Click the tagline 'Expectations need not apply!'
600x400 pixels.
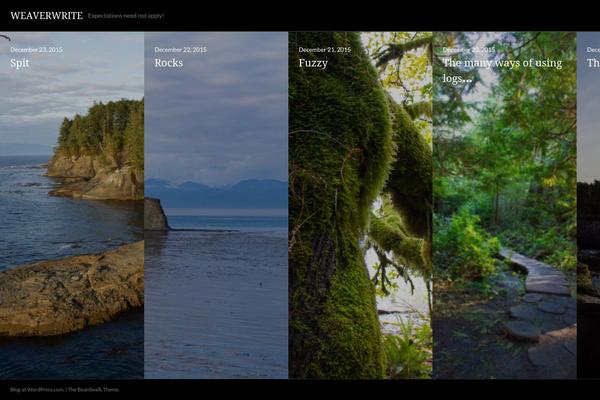click(126, 16)
